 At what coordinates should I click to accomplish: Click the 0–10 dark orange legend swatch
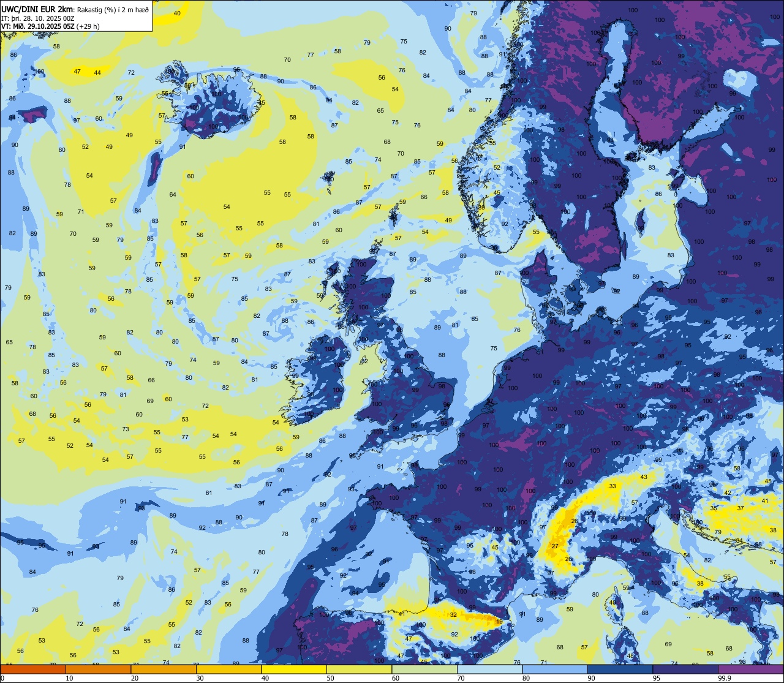[33, 669]
